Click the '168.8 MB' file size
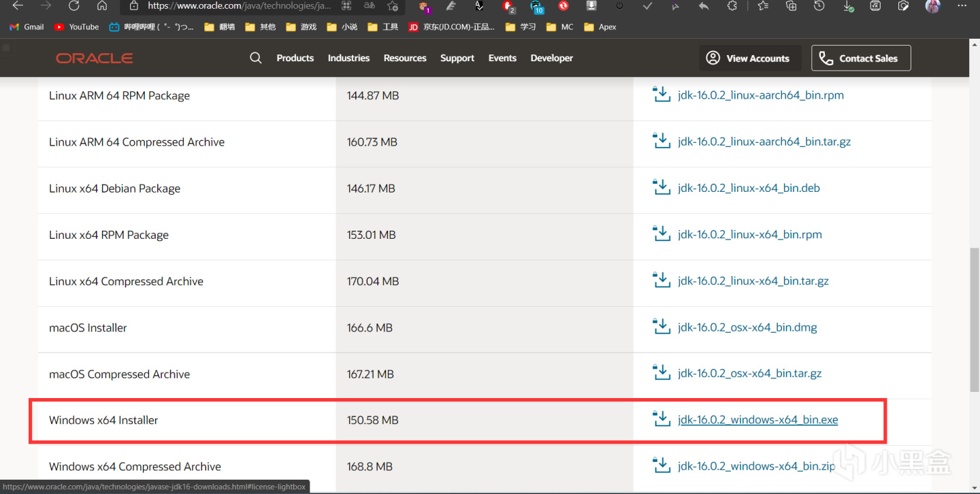The height and width of the screenshot is (494, 980). tap(370, 466)
